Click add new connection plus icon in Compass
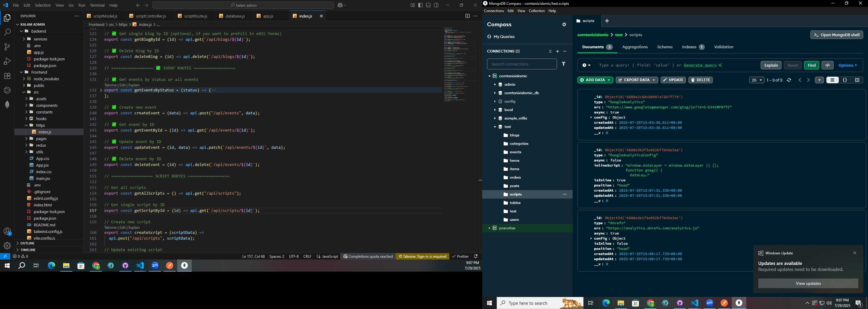 coord(557,51)
